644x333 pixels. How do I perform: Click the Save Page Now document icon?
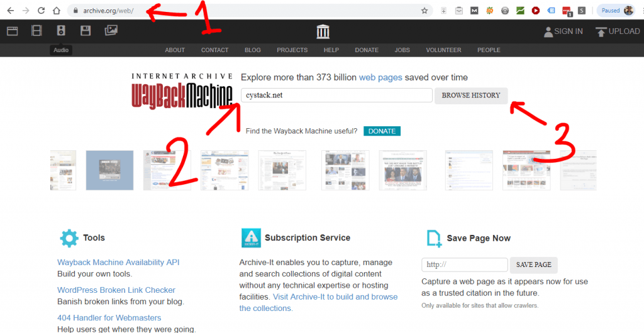point(434,238)
